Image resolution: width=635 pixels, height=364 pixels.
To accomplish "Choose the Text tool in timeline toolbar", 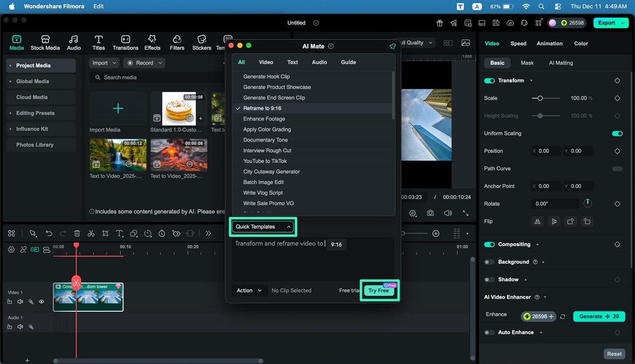I will point(120,234).
